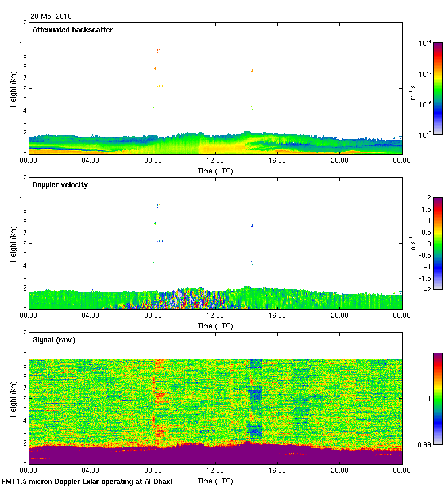448x488 pixels.
Task: Click the Signal raw color bar
Action: 438,398
